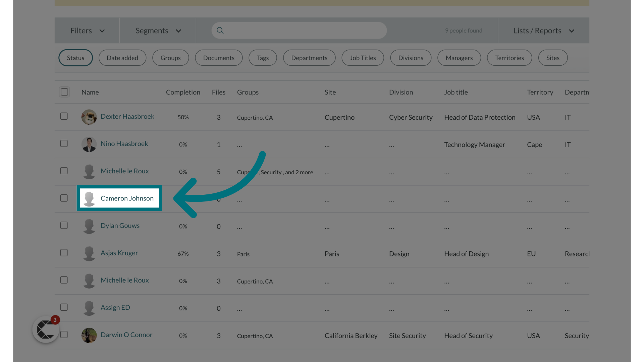The width and height of the screenshot is (644, 362).
Task: Click the Job Titles filter icon
Action: (363, 57)
